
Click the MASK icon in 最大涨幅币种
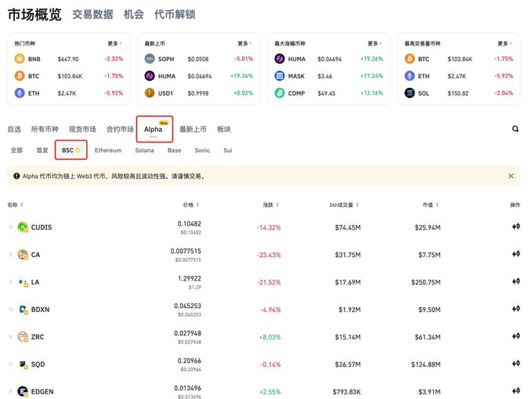[x=280, y=76]
